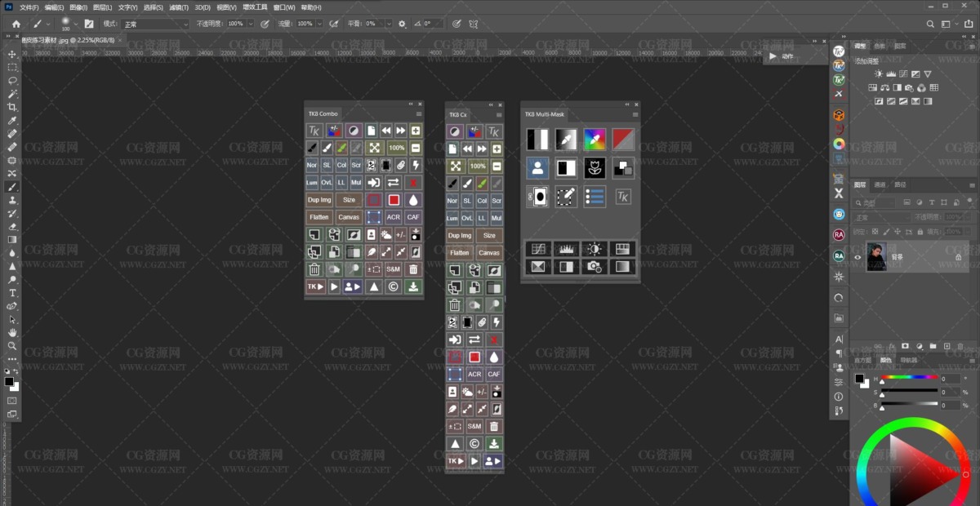The width and height of the screenshot is (980, 506).
Task: Click the tulip flower icon in TK8 Multi-Mask
Action: pos(595,168)
